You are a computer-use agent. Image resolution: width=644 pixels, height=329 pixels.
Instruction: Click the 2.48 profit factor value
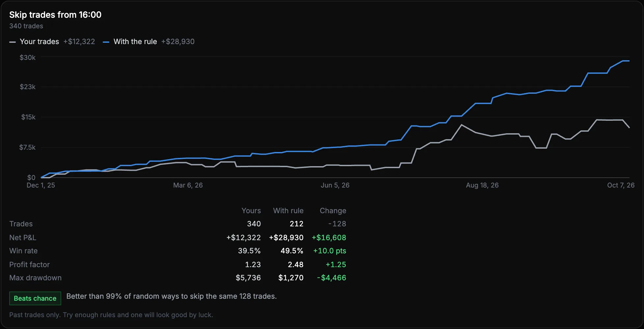(296, 265)
